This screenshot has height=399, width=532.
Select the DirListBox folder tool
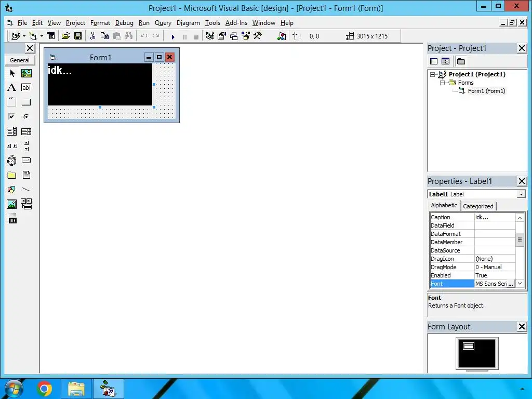(x=12, y=175)
